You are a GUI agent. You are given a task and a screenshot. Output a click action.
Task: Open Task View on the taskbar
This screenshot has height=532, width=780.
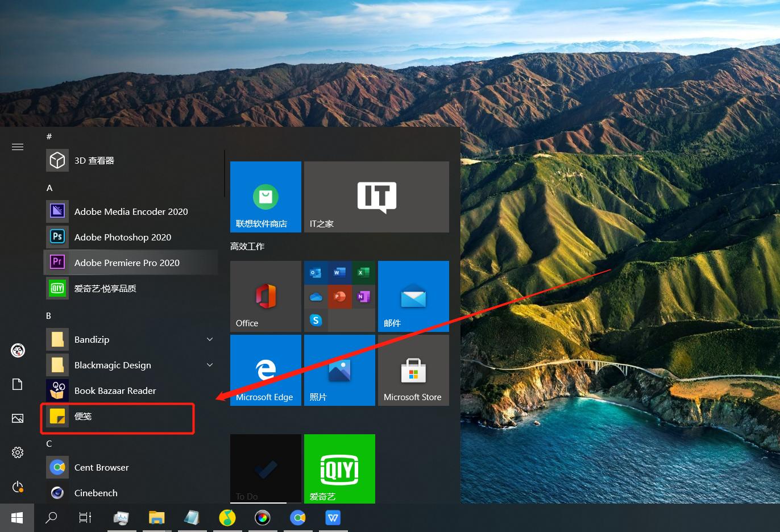pos(85,518)
